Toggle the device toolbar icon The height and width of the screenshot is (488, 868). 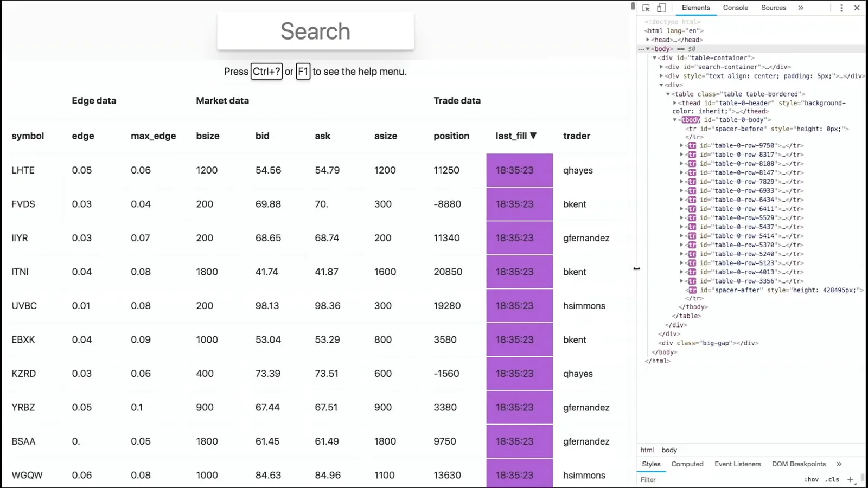pyautogui.click(x=661, y=8)
